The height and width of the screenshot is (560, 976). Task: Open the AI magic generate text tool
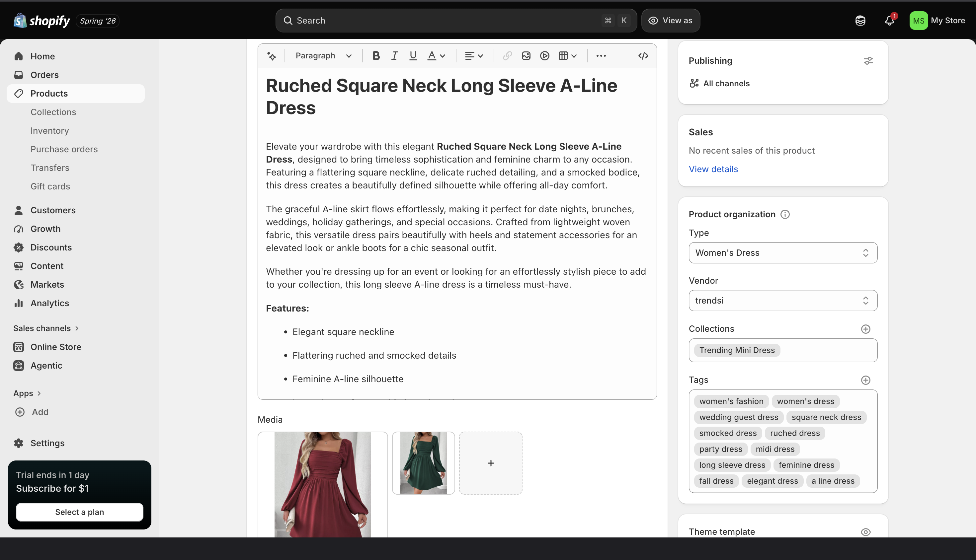pyautogui.click(x=271, y=56)
